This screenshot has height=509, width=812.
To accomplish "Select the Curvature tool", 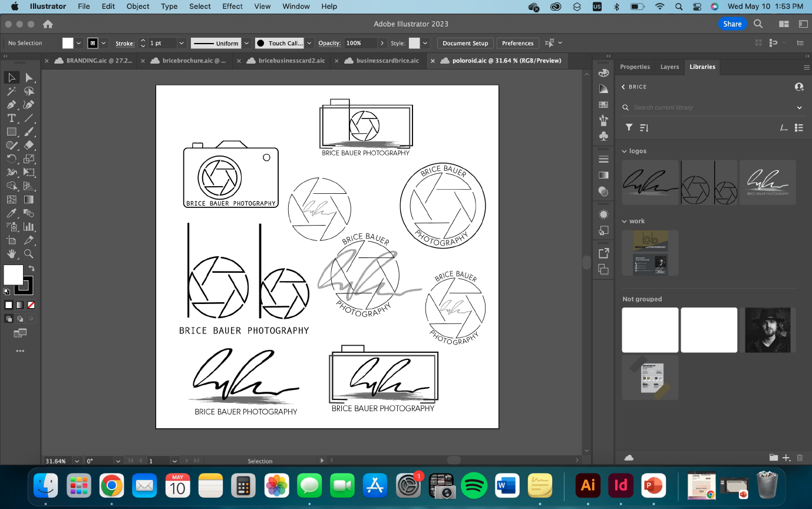I will pos(29,105).
